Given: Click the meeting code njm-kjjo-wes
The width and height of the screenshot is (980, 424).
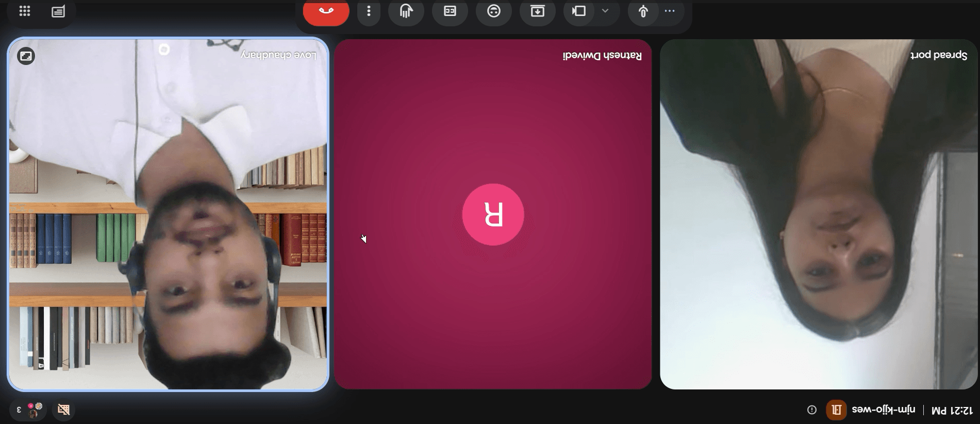Looking at the screenshot, I should click(x=884, y=410).
